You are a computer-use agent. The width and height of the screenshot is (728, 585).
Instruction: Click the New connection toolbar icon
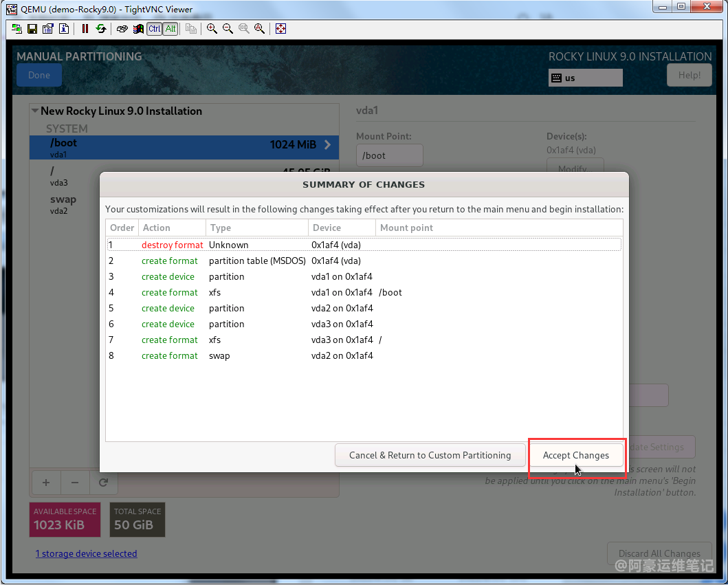16,29
